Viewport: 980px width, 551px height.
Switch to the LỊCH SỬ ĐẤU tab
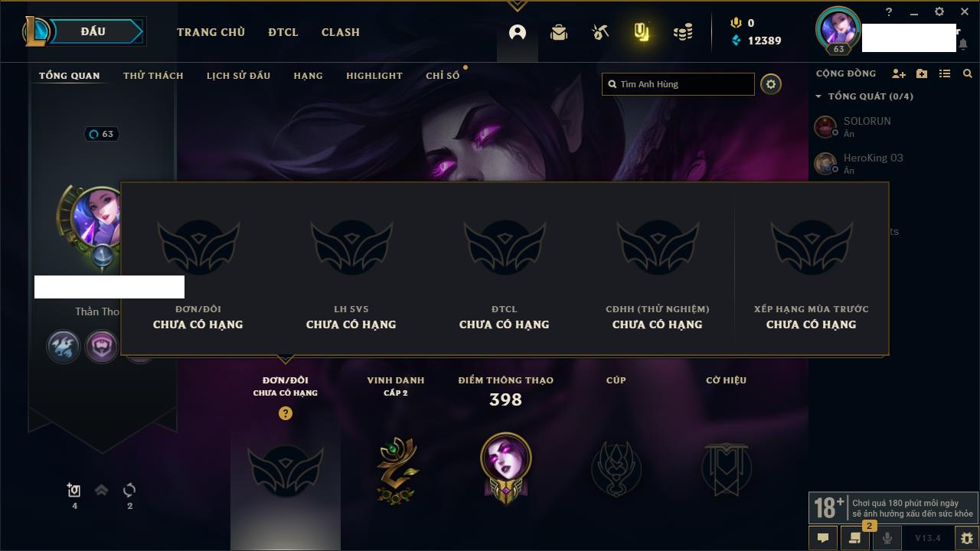click(238, 76)
